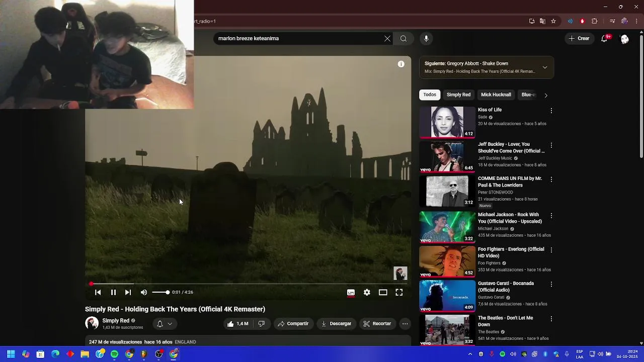Enter fullscreen on the video player
Viewport: 644px width, 362px height.
[x=399, y=292]
